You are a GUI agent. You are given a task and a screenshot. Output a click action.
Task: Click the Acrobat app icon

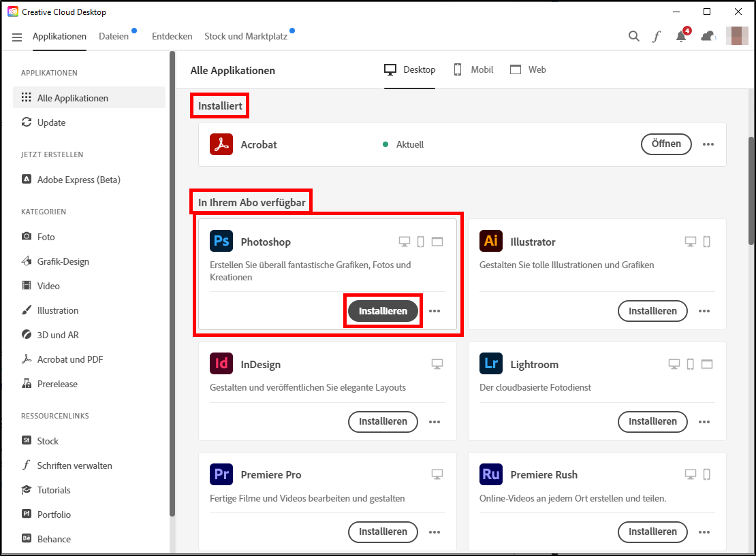tap(221, 144)
